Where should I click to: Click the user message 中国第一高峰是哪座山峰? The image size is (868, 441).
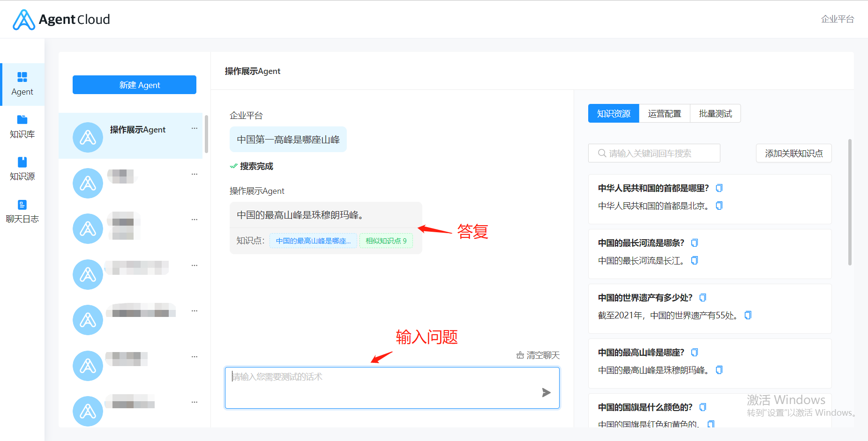pos(288,140)
